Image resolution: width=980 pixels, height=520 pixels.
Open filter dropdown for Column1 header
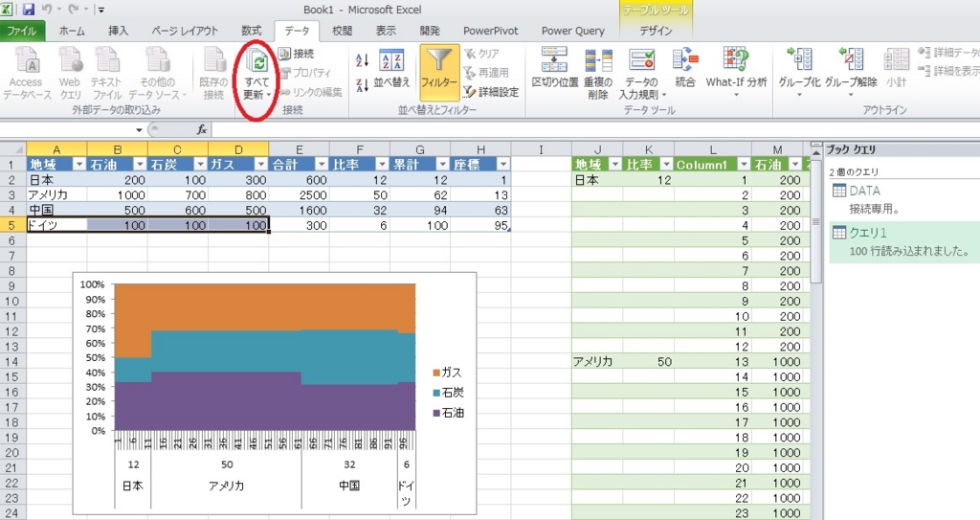(744, 165)
